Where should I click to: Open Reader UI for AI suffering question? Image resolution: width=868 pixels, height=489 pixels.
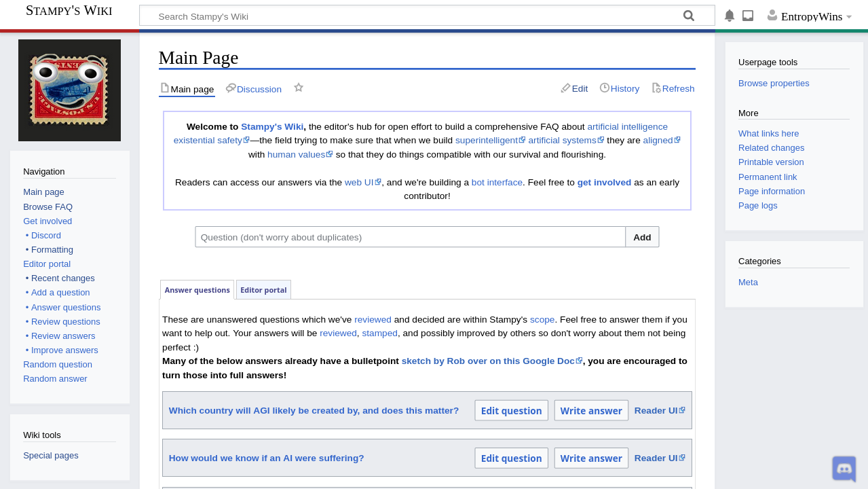click(660, 458)
